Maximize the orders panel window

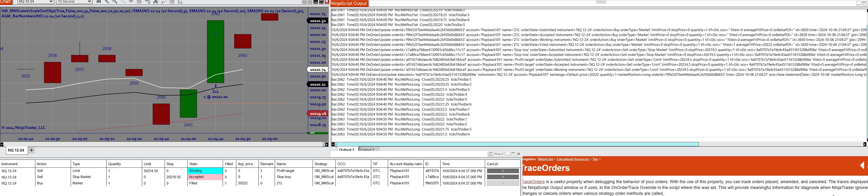point(513,154)
